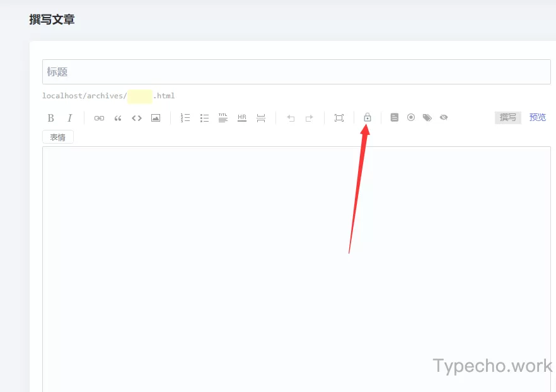The image size is (556, 392).
Task: Insert a heading with the title icon
Action: pos(223,118)
